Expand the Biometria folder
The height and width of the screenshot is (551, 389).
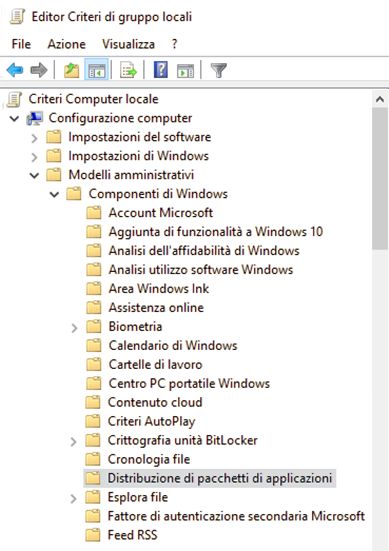pos(74,328)
